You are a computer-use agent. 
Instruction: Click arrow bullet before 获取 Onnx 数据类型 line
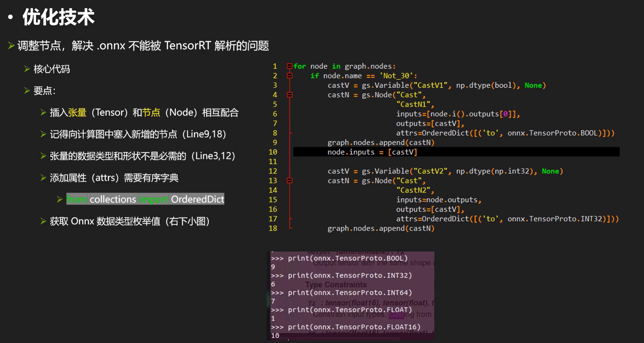[43, 221]
